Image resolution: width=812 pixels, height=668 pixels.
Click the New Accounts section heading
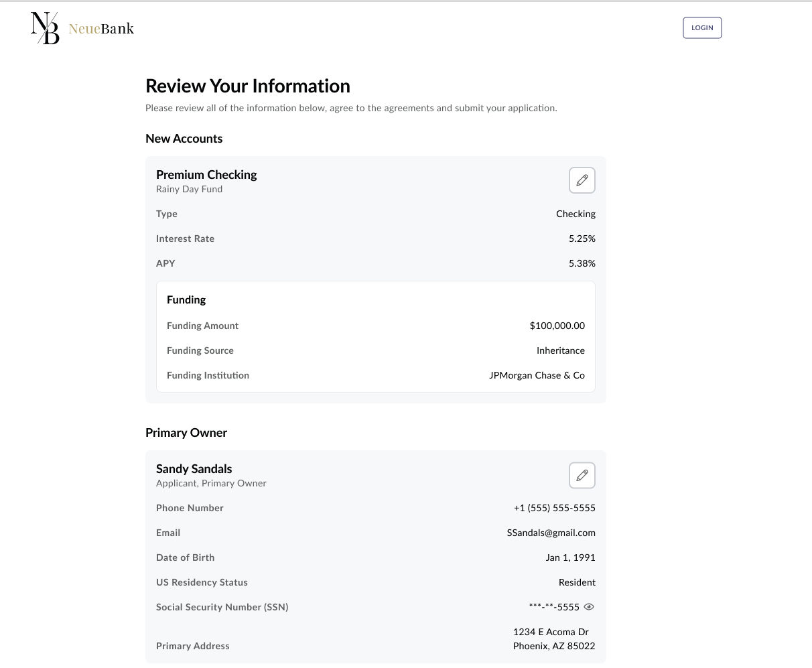click(x=184, y=139)
